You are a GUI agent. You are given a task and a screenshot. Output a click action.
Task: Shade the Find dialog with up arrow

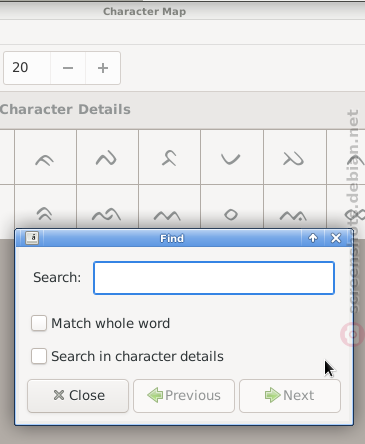click(x=313, y=238)
